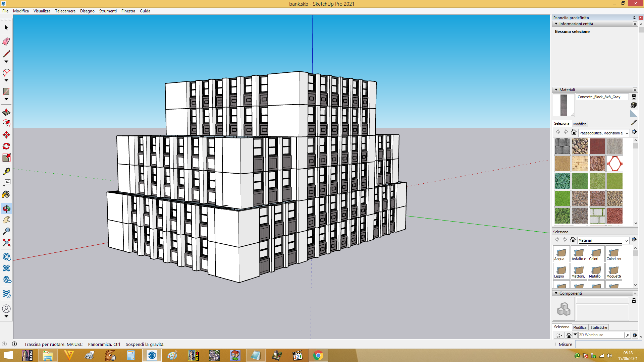
Task: Click home icon in materials browser
Action: [x=574, y=132]
